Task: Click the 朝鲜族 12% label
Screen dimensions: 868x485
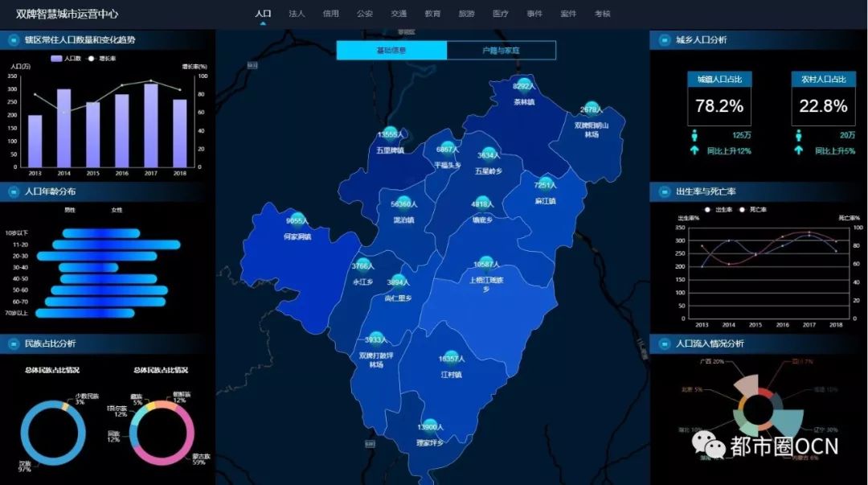Action: 182,397
